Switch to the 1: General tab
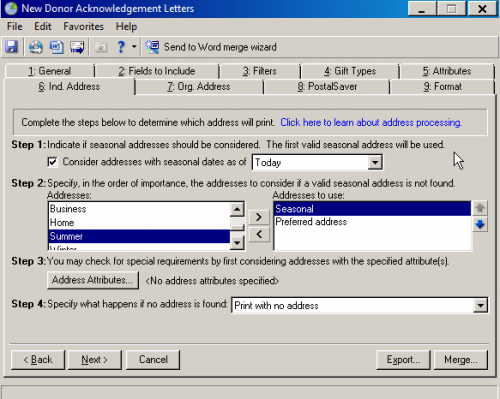This screenshot has height=399, width=500. coord(50,71)
